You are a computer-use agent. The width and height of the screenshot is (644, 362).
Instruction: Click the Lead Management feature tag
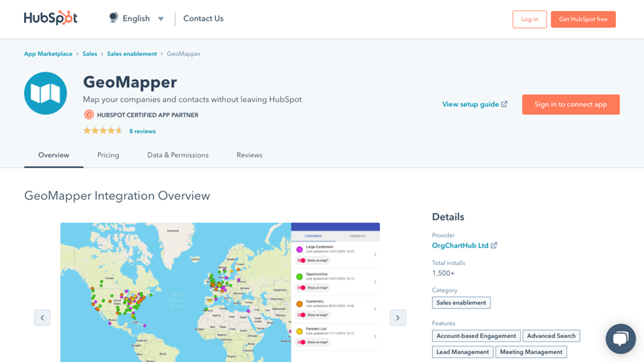(463, 352)
